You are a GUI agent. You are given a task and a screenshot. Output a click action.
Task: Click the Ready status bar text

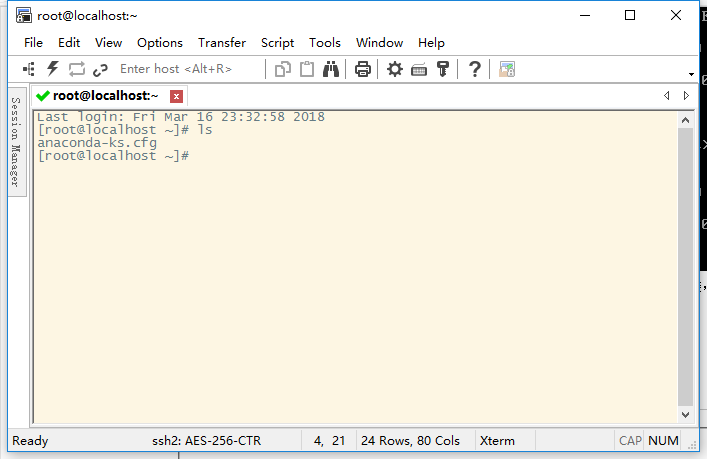(x=30, y=441)
